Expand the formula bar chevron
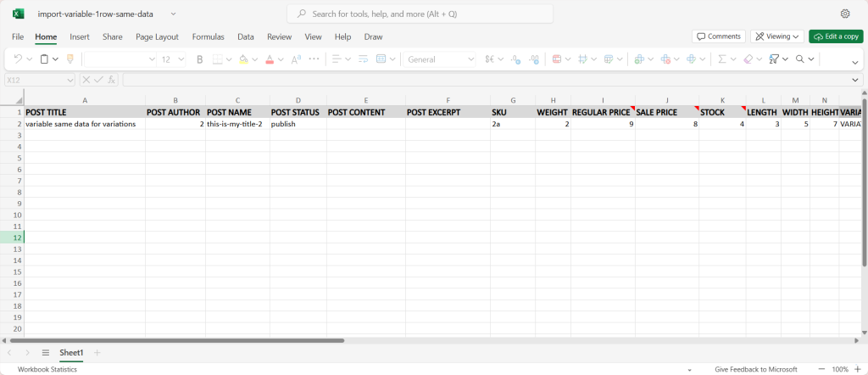 pyautogui.click(x=856, y=80)
